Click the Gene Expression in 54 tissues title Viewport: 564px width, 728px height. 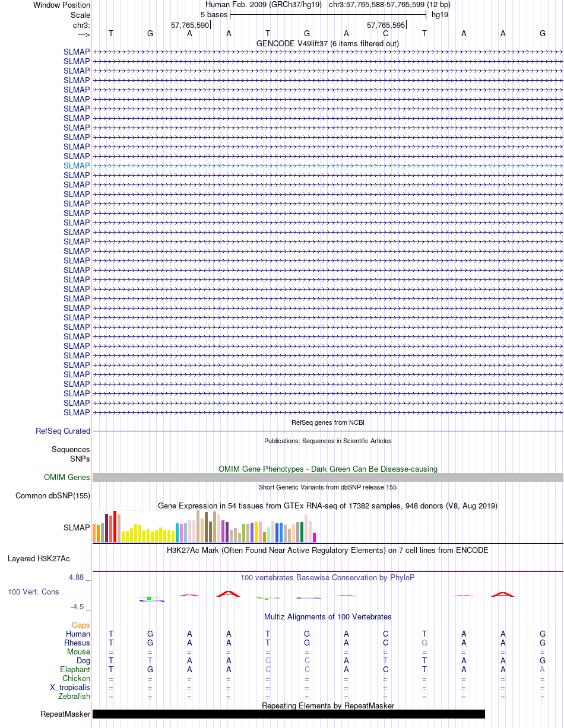(328, 506)
